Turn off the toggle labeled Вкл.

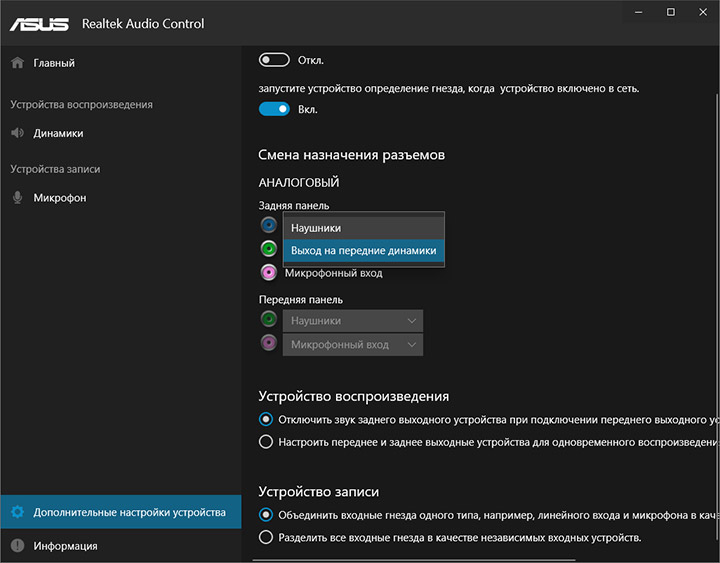(x=274, y=109)
